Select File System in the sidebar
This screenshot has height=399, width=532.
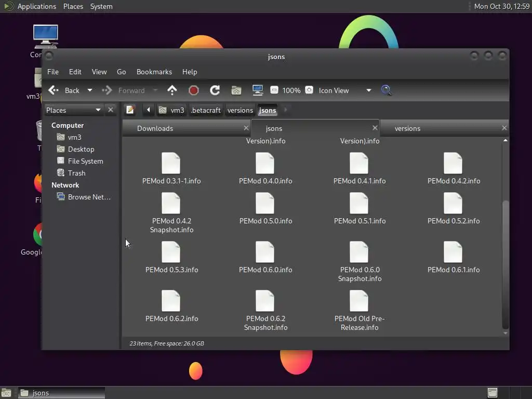pyautogui.click(x=85, y=161)
